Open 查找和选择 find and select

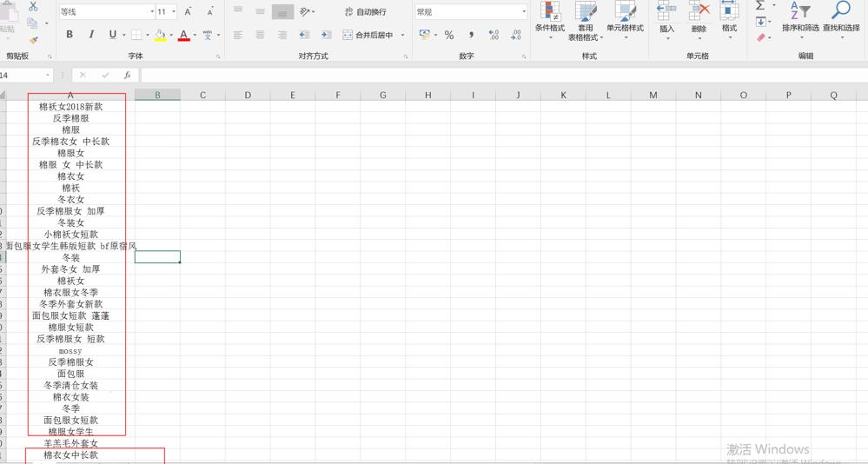[x=841, y=20]
